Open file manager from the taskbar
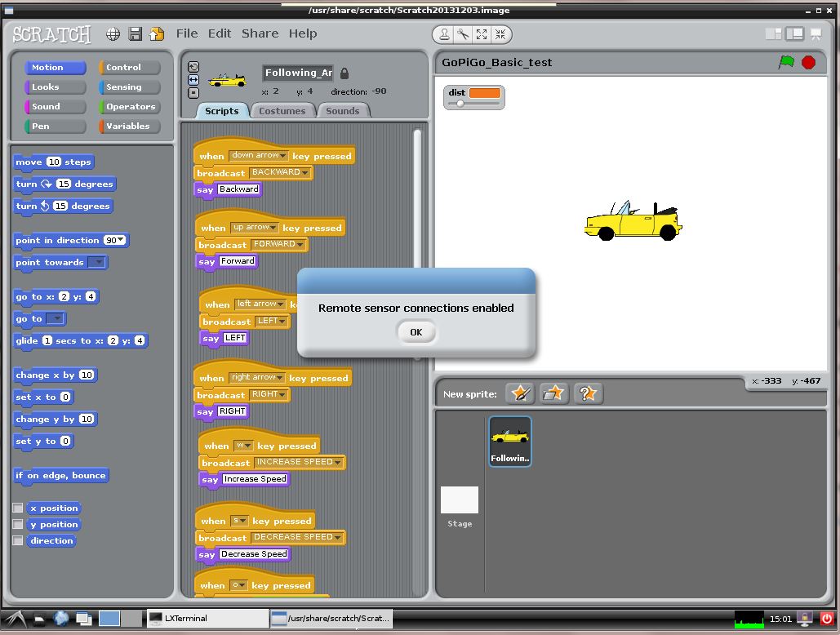The height and width of the screenshot is (635, 840). pyautogui.click(x=40, y=619)
